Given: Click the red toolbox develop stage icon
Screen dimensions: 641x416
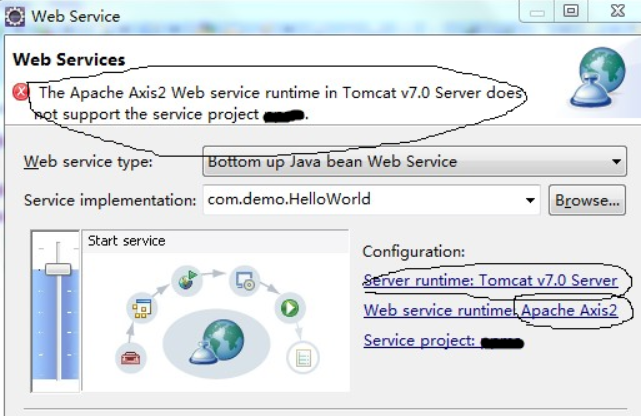Looking at the screenshot, I should pos(130,358).
